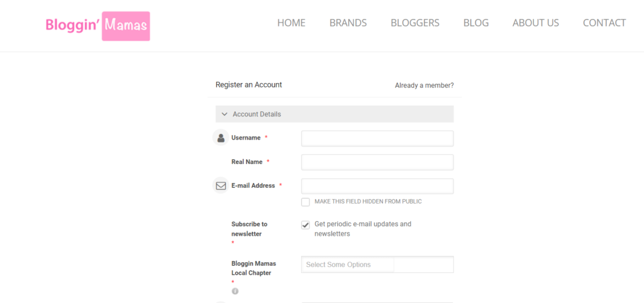Navigate to the BLOGGERS page

point(415,23)
